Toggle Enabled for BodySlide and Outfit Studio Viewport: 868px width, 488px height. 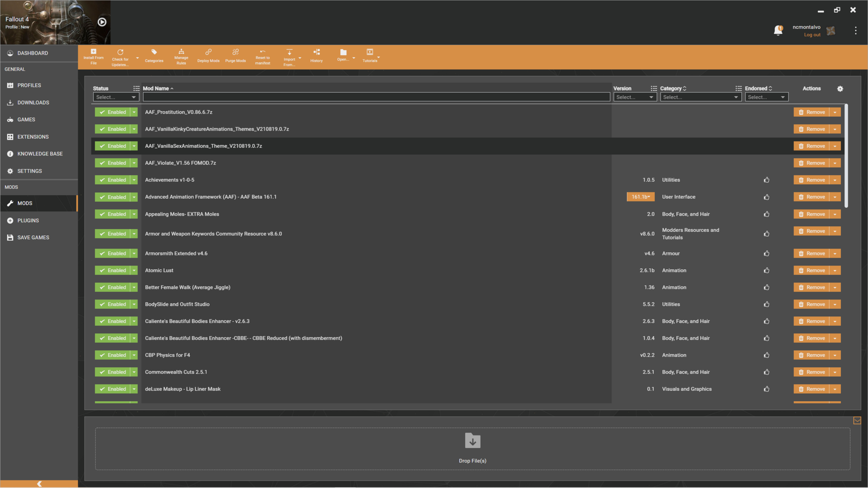tap(113, 304)
